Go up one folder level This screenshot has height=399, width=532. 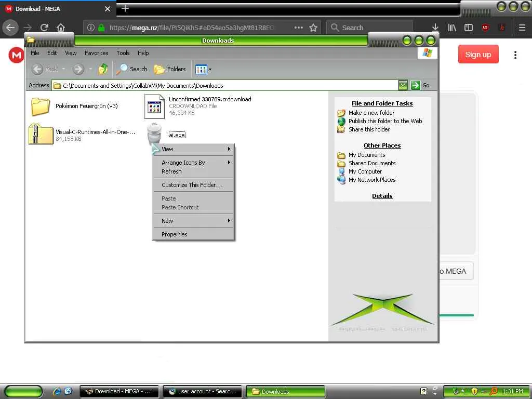point(103,69)
